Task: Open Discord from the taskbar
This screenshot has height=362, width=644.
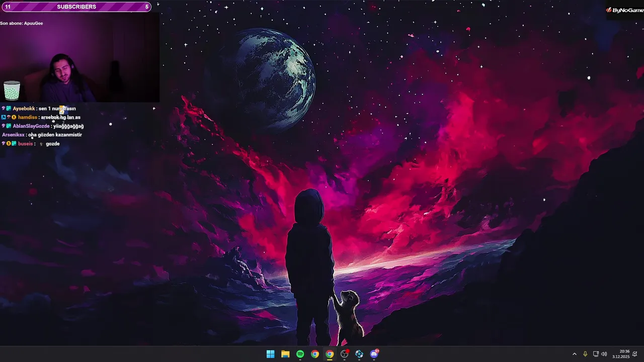Action: [x=374, y=354]
